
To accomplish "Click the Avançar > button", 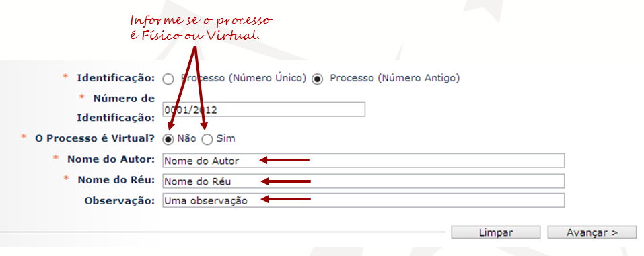I will click(x=592, y=232).
